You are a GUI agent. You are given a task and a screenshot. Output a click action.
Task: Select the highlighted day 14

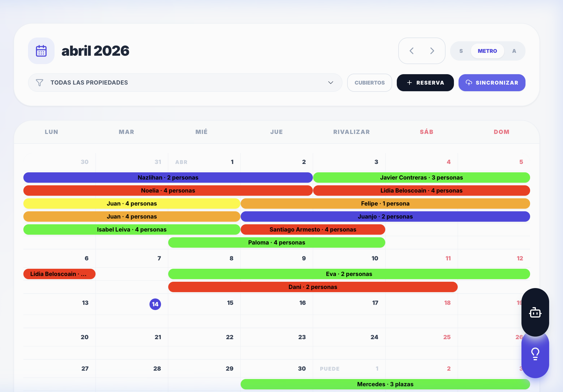tap(155, 304)
